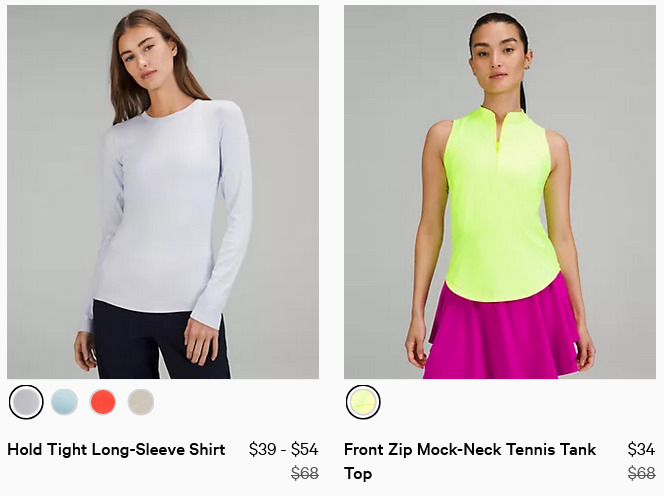Choose the light blue color swatch
The height and width of the screenshot is (496, 664).
[64, 402]
